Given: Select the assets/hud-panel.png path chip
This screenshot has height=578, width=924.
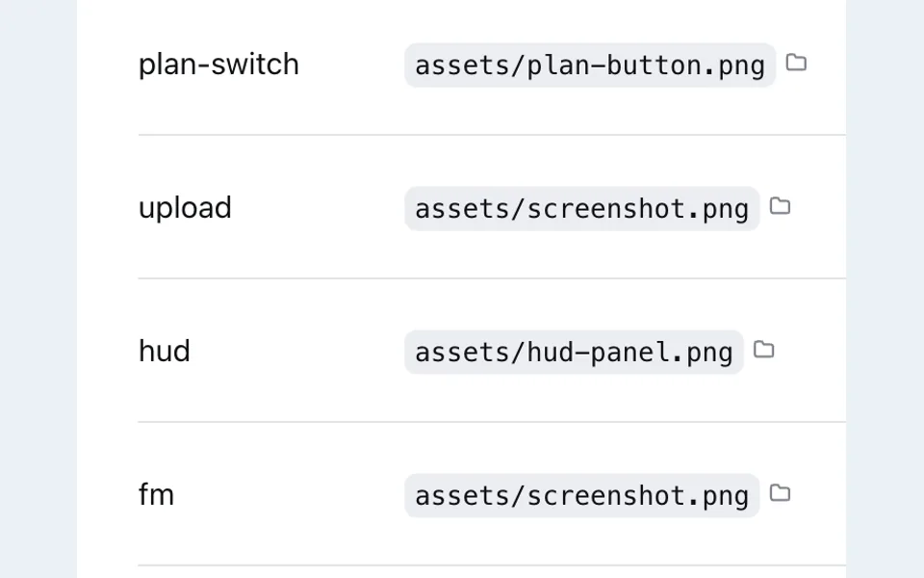Looking at the screenshot, I should [x=574, y=353].
